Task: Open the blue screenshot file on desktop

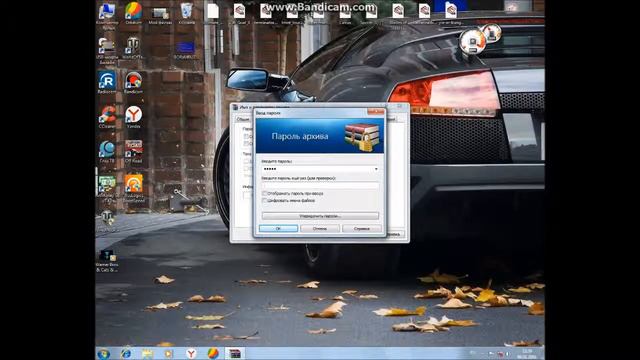Action: click(x=186, y=50)
